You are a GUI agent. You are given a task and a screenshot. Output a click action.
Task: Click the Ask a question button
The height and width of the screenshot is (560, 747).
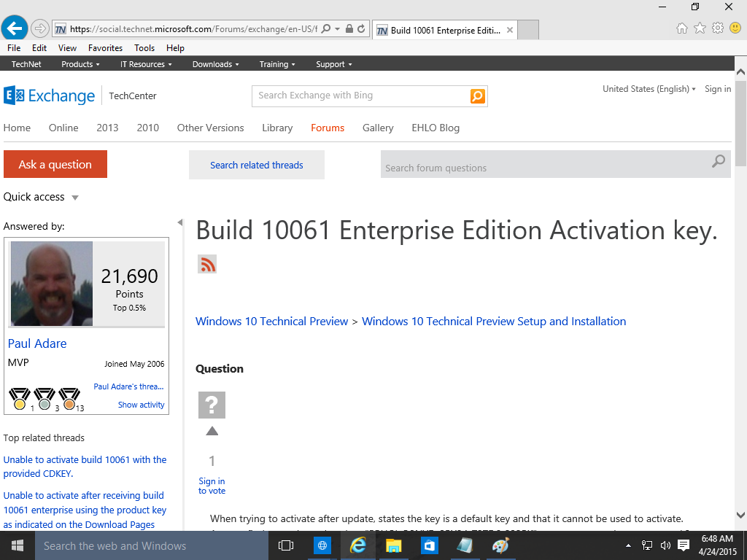[x=55, y=164]
